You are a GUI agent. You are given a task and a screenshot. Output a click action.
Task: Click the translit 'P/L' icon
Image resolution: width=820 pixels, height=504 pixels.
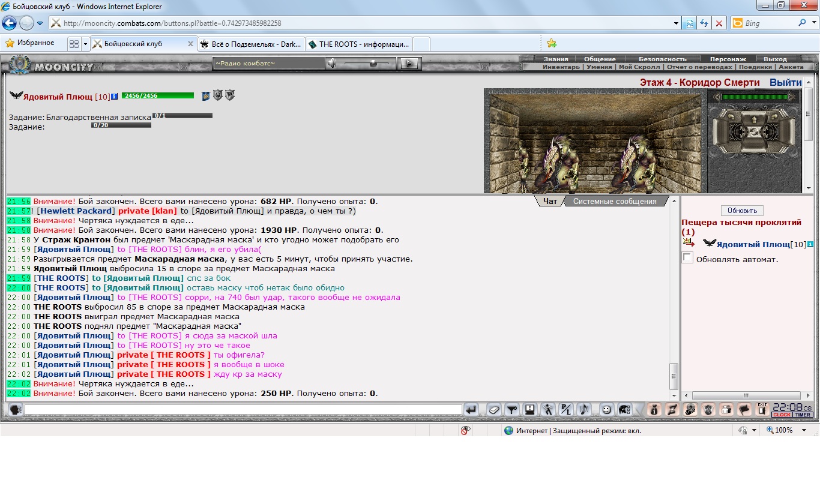point(565,410)
